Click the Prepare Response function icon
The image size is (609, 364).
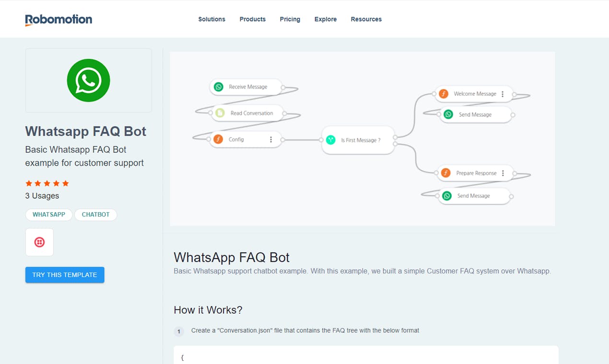445,173
